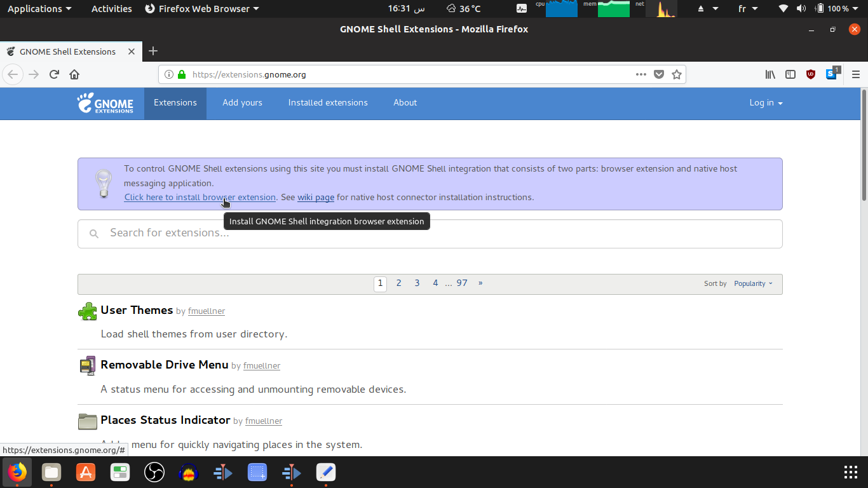Close the GNOME Shell Extensions tab

(x=132, y=51)
